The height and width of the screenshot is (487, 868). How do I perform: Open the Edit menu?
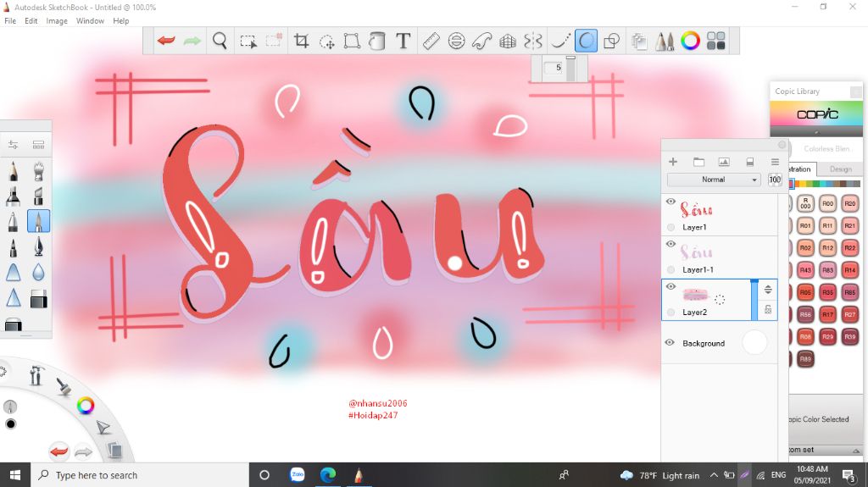[31, 21]
